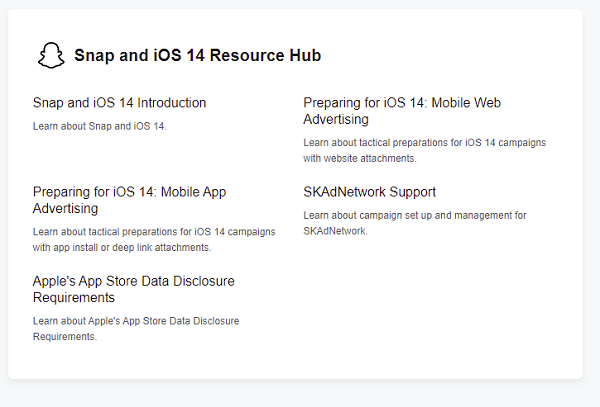The image size is (600, 407).
Task: Select description about app install or deep link attachments
Action: click(x=154, y=239)
